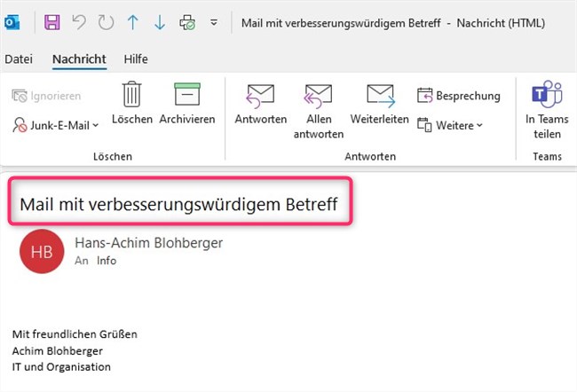Click the subject line Mail mit verbesserungswürdigem Betreff

tap(178, 204)
